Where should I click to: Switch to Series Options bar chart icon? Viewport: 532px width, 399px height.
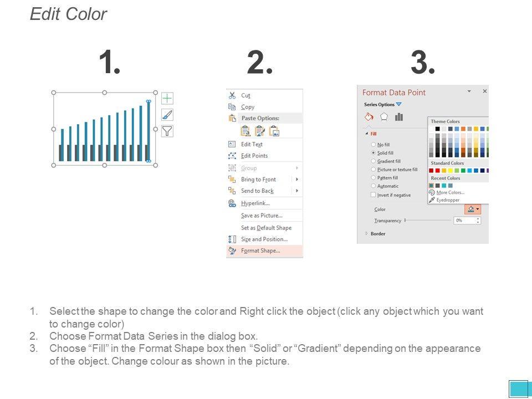tap(399, 117)
